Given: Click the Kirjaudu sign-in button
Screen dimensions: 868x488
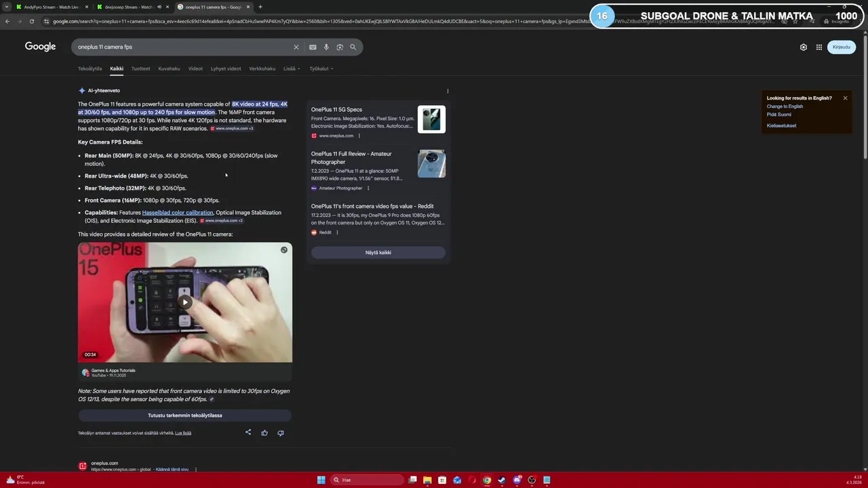Looking at the screenshot, I should 842,47.
